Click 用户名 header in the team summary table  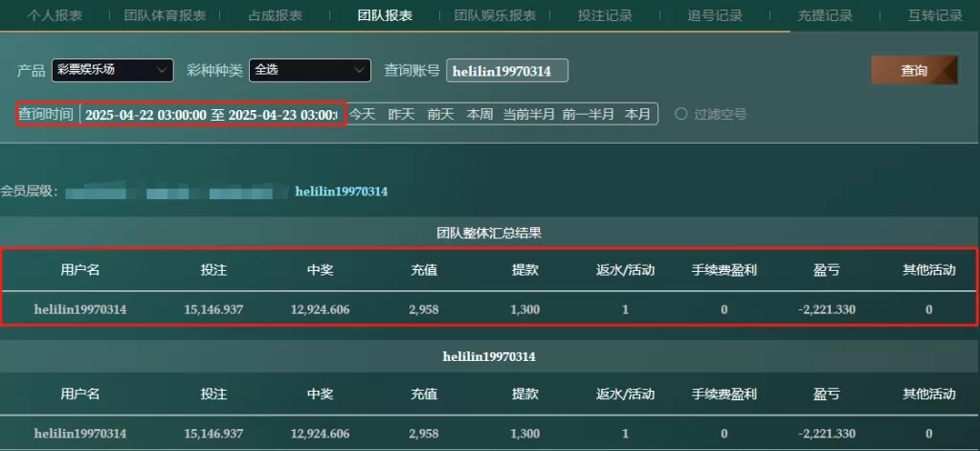coord(80,270)
